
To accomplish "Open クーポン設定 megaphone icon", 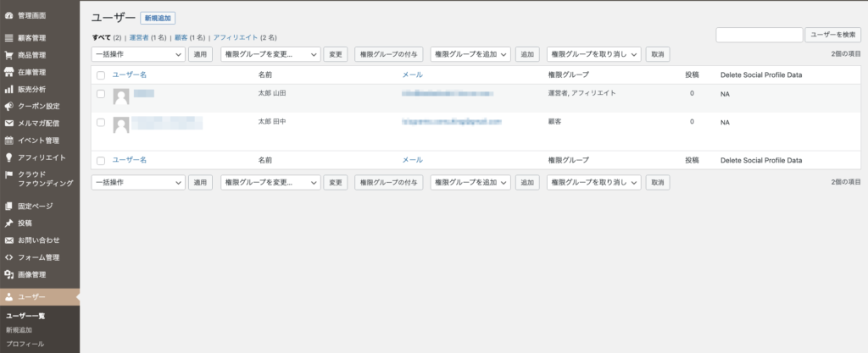I will click(x=8, y=106).
